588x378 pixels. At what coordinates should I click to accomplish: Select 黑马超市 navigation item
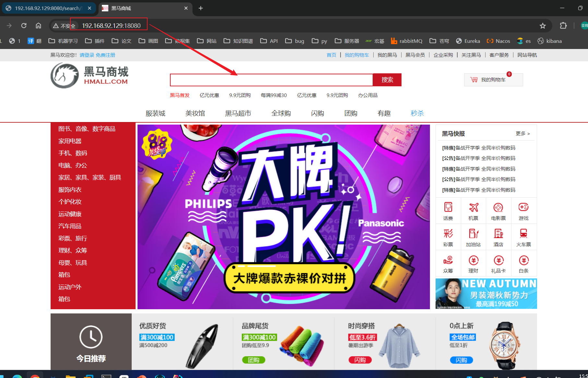(238, 113)
